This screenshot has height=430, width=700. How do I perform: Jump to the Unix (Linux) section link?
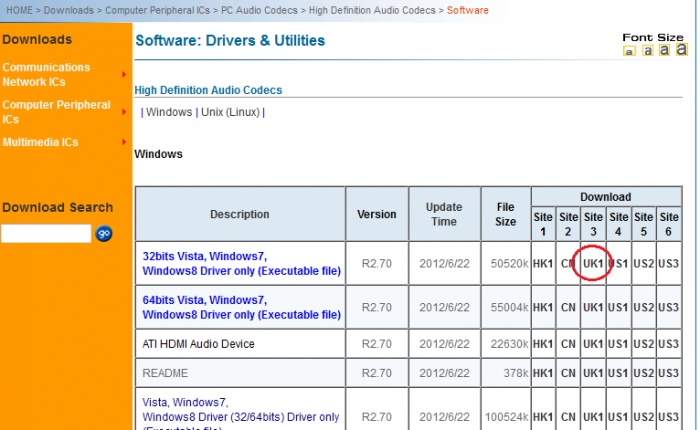(x=229, y=112)
